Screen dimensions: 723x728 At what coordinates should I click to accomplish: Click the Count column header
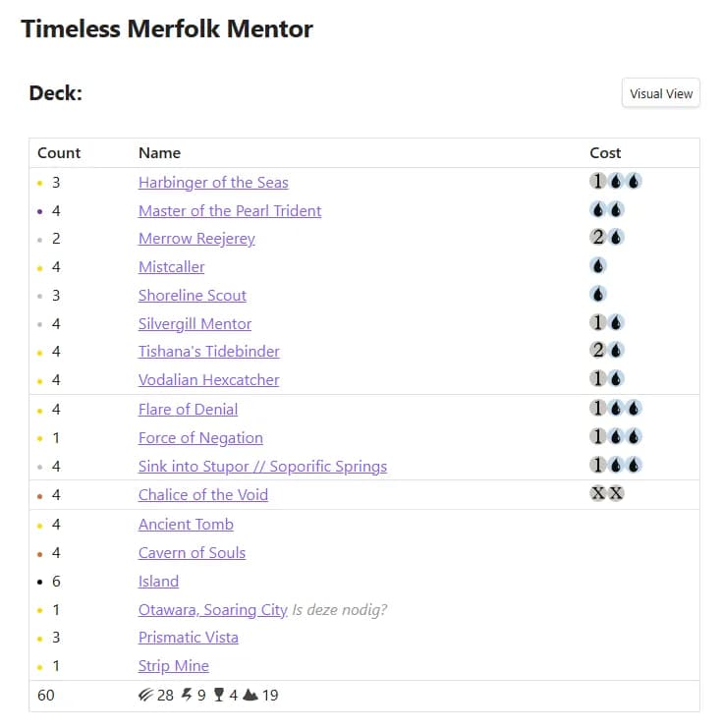(x=59, y=152)
